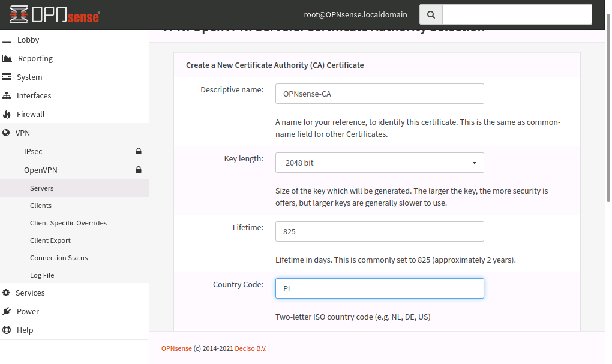Screen dimensions: 612x364
Task: Click the page vertical scrollbar
Action: (x=608, y=108)
